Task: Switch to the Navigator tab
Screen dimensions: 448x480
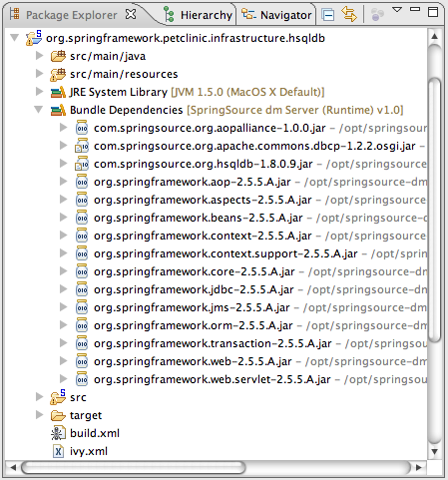Action: pyautogui.click(x=276, y=15)
